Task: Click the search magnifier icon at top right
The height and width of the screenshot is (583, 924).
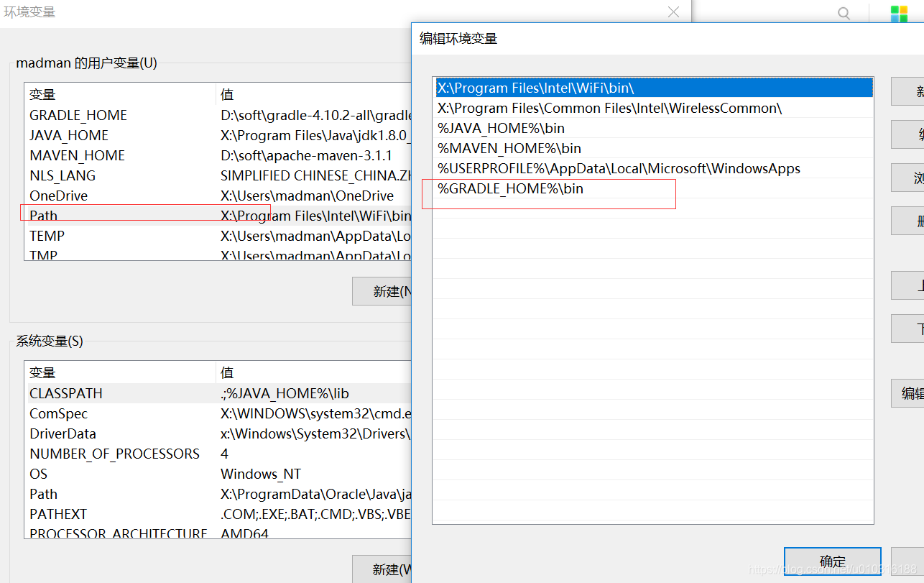Action: pos(844,14)
